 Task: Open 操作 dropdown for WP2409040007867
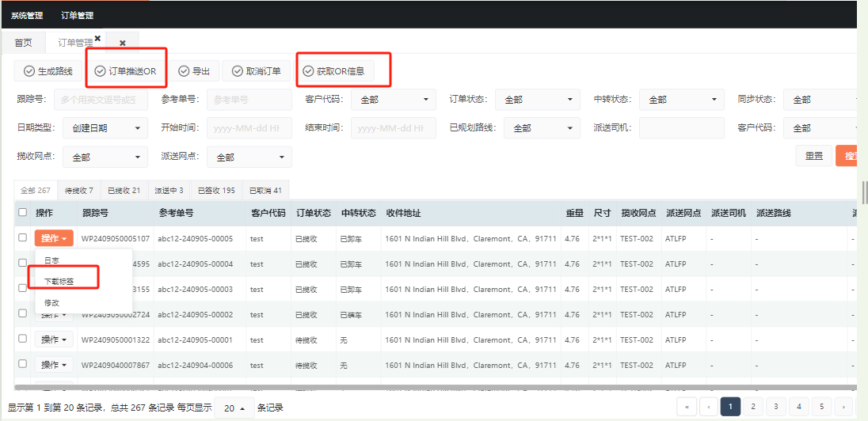click(x=54, y=365)
